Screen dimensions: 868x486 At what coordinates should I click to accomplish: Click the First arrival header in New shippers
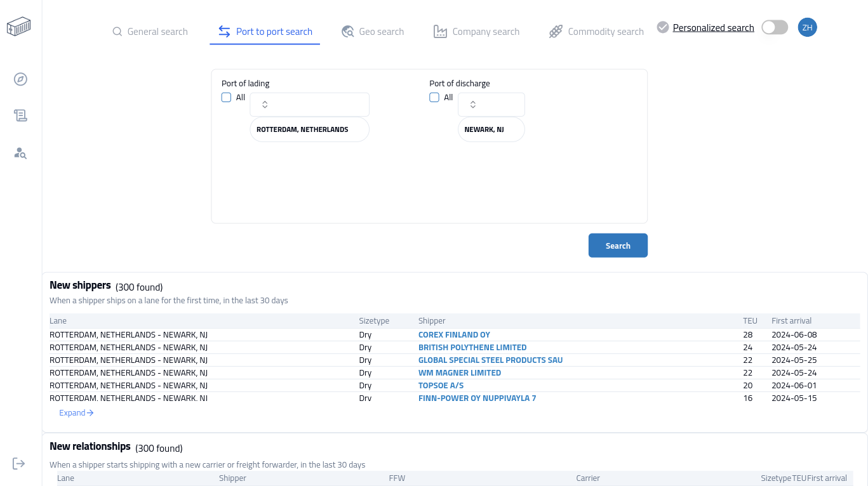(x=791, y=321)
